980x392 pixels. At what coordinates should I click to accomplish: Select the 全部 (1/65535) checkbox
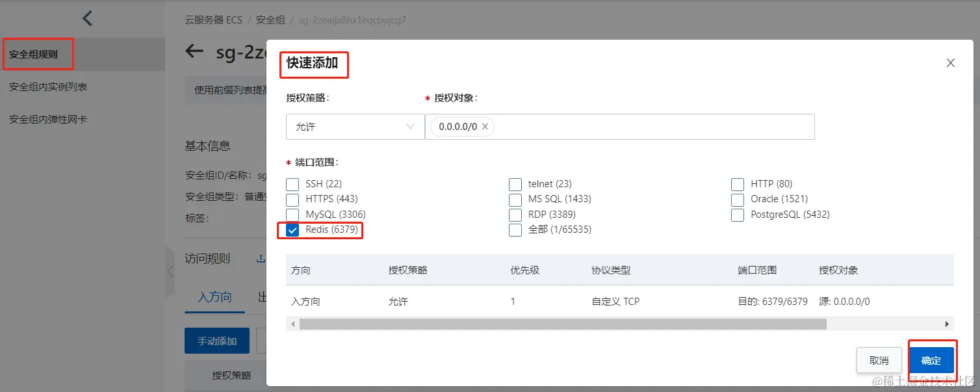pos(515,230)
